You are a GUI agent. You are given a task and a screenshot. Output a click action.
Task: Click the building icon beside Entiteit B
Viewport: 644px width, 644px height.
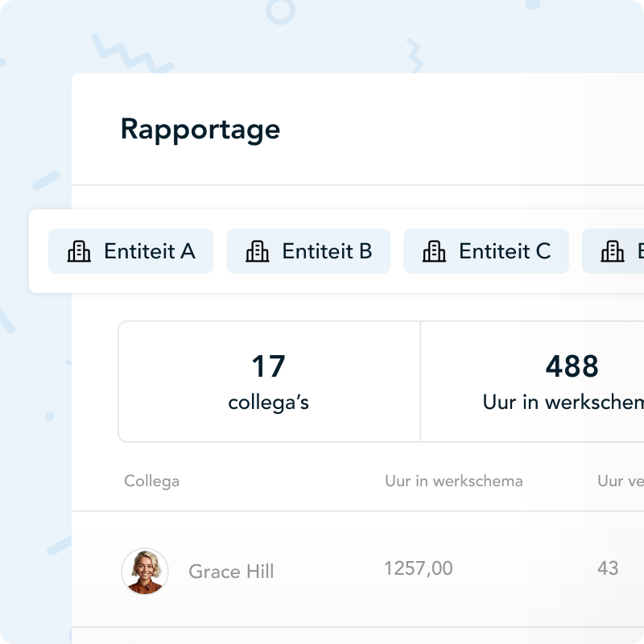point(257,251)
